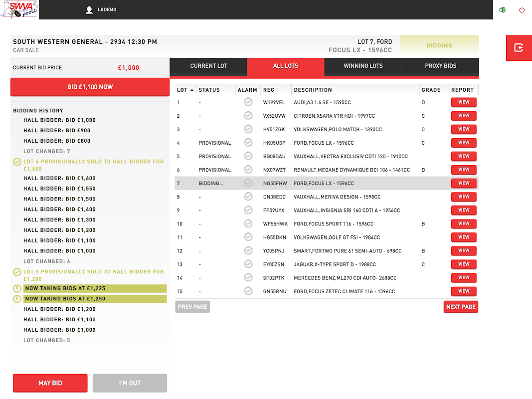Viewport: 532px width, 399px height.
Task: Toggle alarm for lot 14 Mercedes ML270
Action: pos(248,278)
